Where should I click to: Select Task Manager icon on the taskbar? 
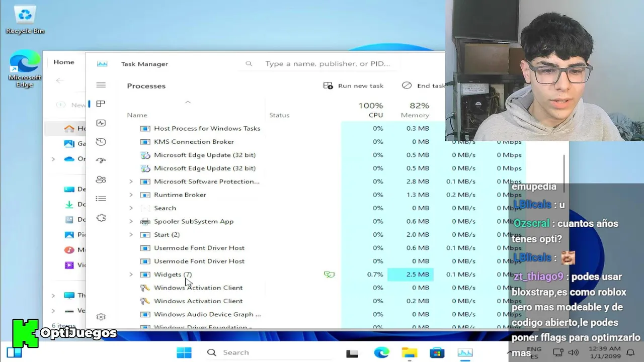pyautogui.click(x=465, y=353)
